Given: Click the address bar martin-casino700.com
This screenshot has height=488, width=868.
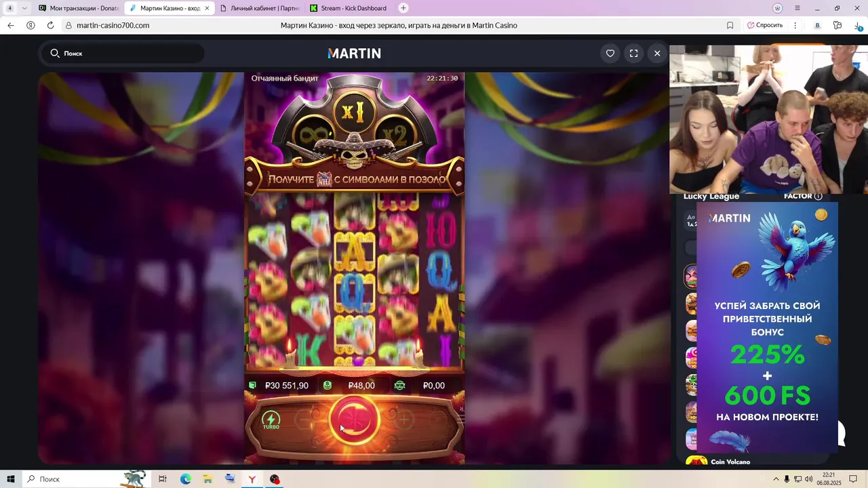Looking at the screenshot, I should [113, 25].
